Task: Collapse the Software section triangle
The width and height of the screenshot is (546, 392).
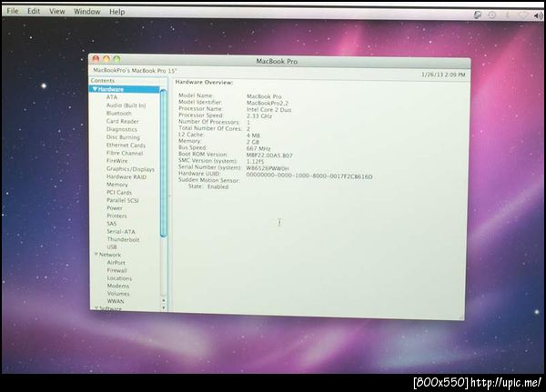Action: pos(96,308)
